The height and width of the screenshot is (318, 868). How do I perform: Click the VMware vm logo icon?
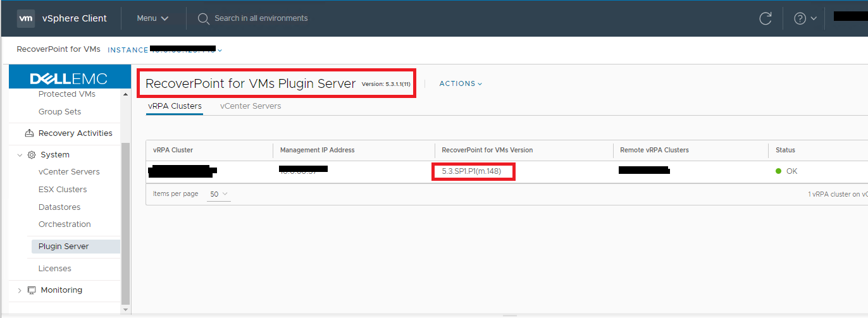point(26,18)
